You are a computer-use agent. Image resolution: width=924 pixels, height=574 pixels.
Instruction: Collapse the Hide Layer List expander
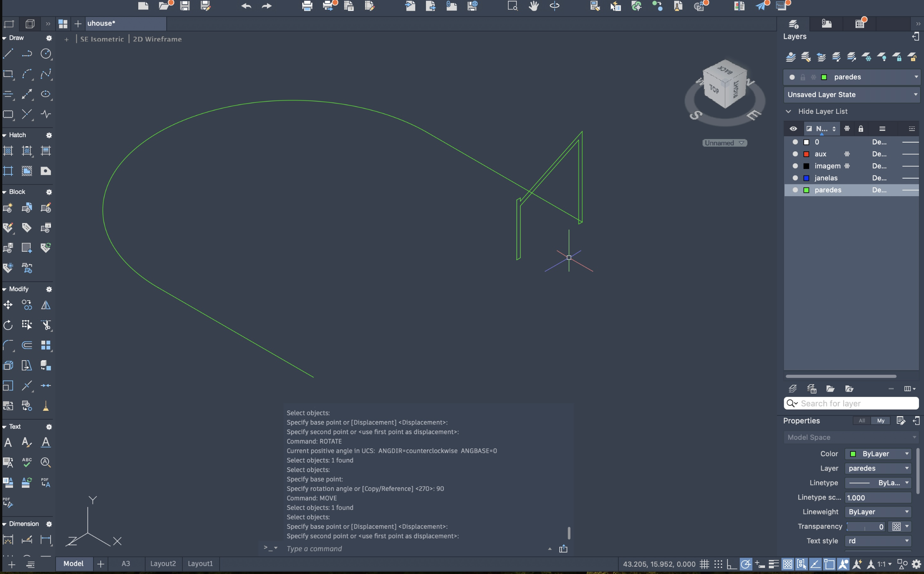pos(788,112)
